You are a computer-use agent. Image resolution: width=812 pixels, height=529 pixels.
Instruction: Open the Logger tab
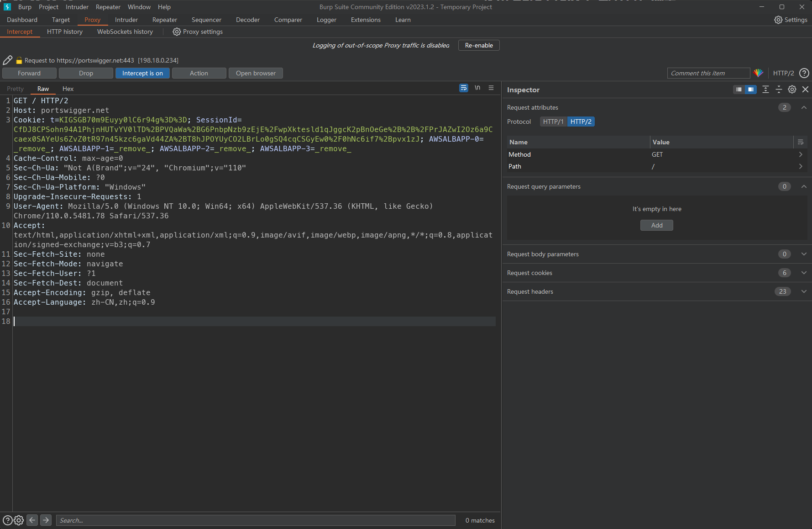pyautogui.click(x=326, y=20)
